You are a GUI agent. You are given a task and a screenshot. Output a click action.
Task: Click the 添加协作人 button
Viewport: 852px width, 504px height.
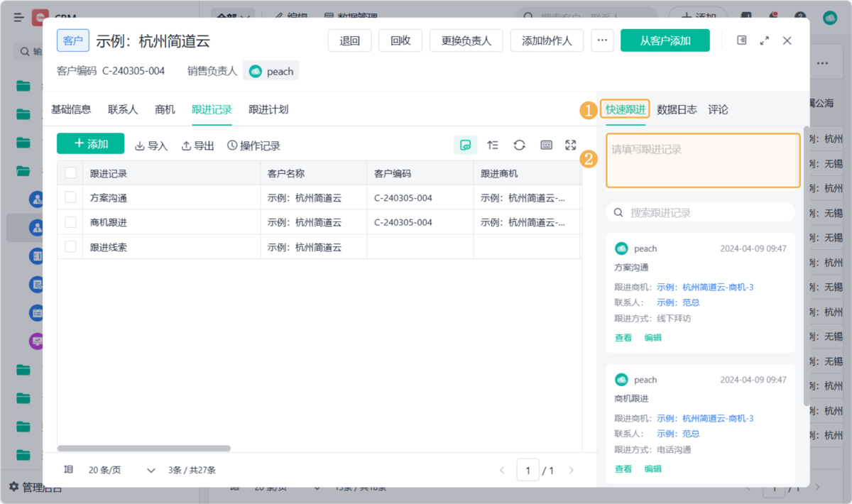[x=547, y=40]
